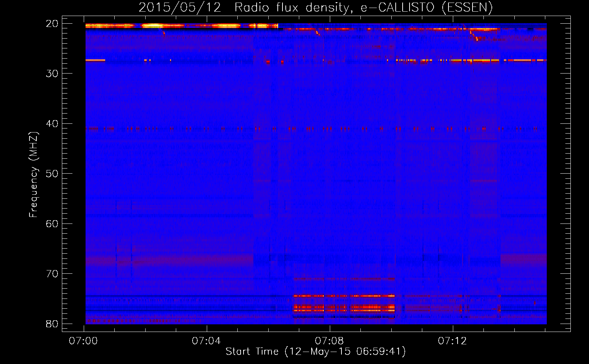
Task: Click the 'Frequency (MHZ)' axis label
Action: point(33,174)
